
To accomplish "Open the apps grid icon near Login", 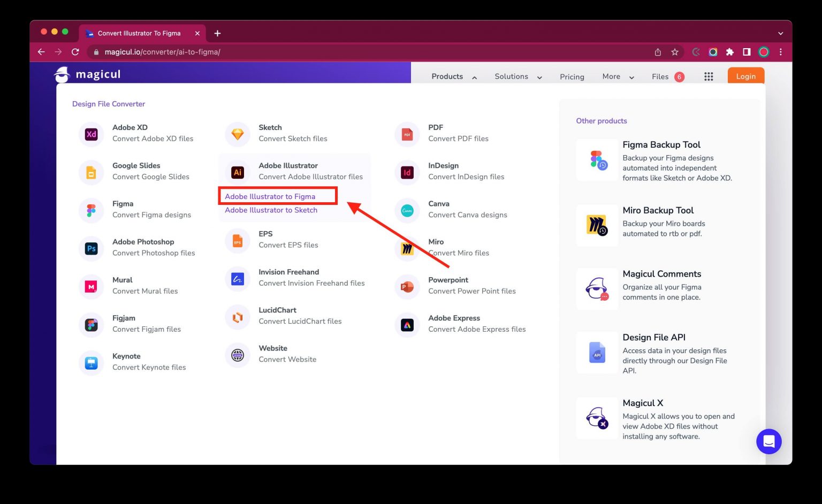I will click(709, 77).
